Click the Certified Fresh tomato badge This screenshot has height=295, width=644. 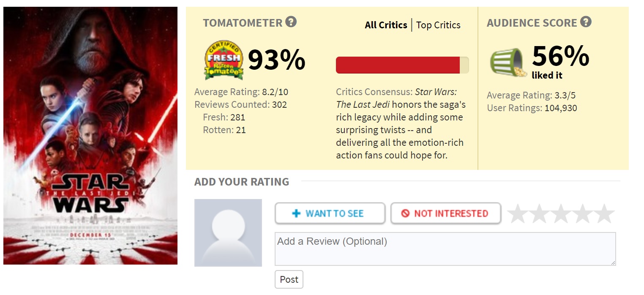pos(224,60)
